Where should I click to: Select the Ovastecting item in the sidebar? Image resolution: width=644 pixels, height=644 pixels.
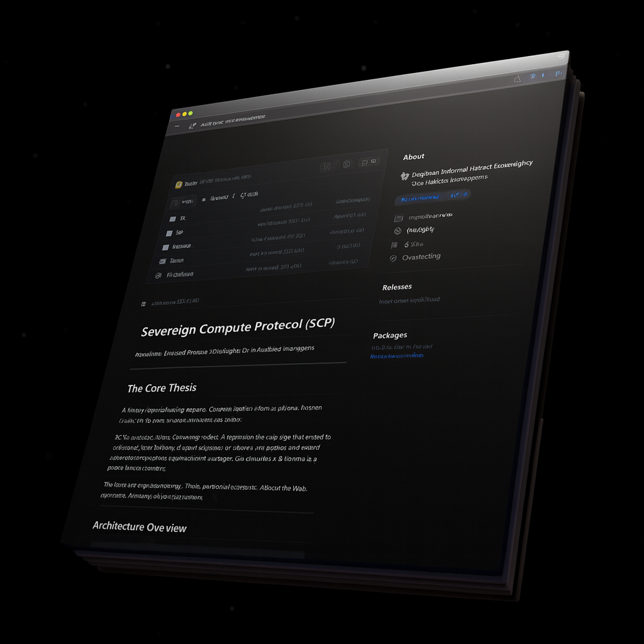pyautogui.click(x=421, y=257)
